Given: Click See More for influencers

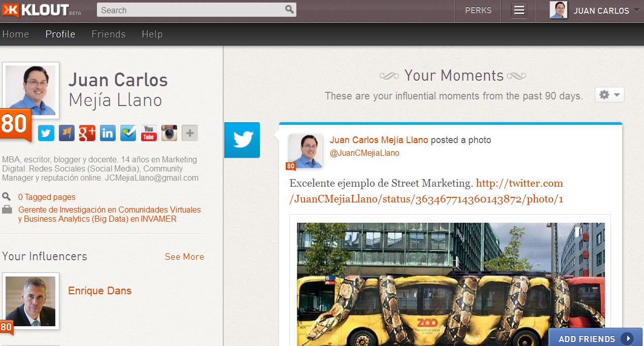Looking at the screenshot, I should 184,257.
